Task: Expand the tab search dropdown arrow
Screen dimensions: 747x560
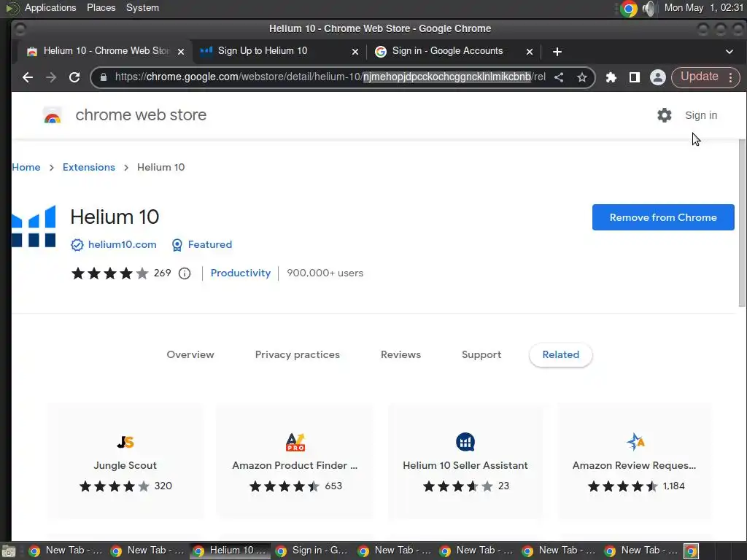Action: (x=729, y=52)
